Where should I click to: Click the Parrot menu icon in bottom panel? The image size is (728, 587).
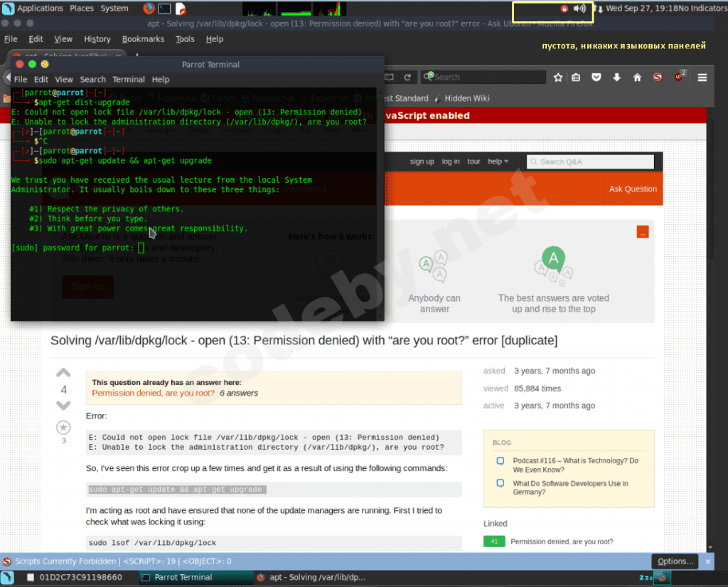tap(7, 577)
